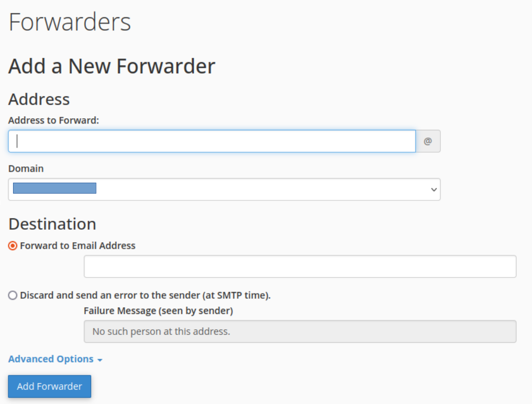Focus the Address to Forward text field
Screen dimensions: 532x404
click(x=212, y=141)
